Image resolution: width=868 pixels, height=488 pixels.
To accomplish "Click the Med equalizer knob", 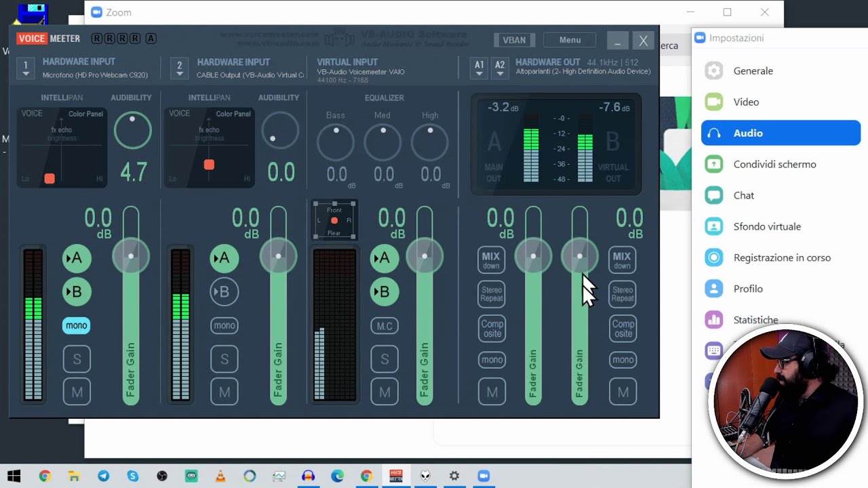I will [382, 141].
